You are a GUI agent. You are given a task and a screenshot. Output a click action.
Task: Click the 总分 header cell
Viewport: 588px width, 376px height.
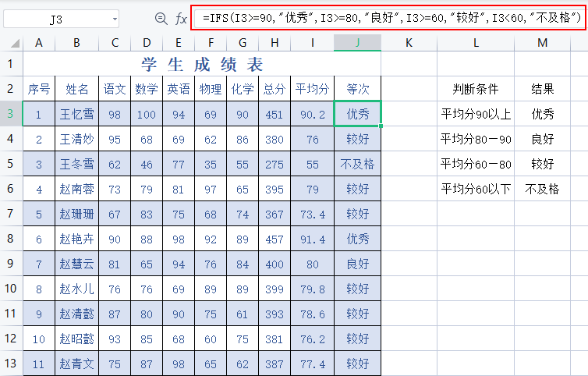click(x=275, y=89)
